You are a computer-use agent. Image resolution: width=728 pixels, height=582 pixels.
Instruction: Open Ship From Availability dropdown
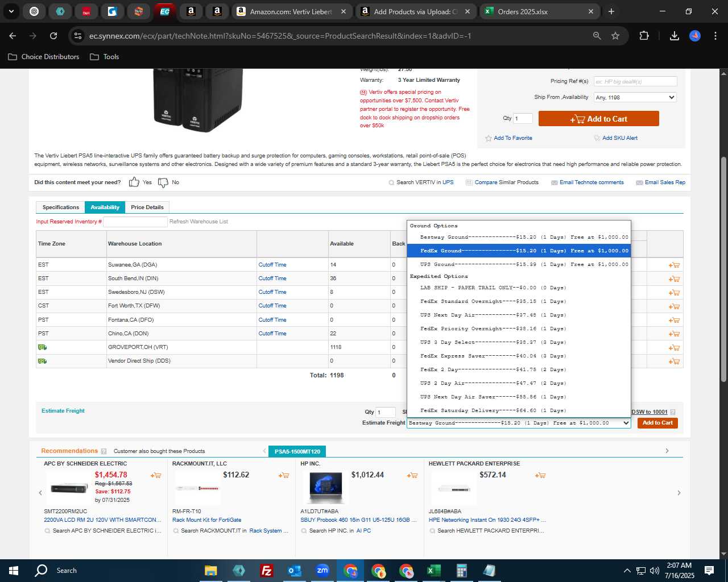(x=635, y=97)
